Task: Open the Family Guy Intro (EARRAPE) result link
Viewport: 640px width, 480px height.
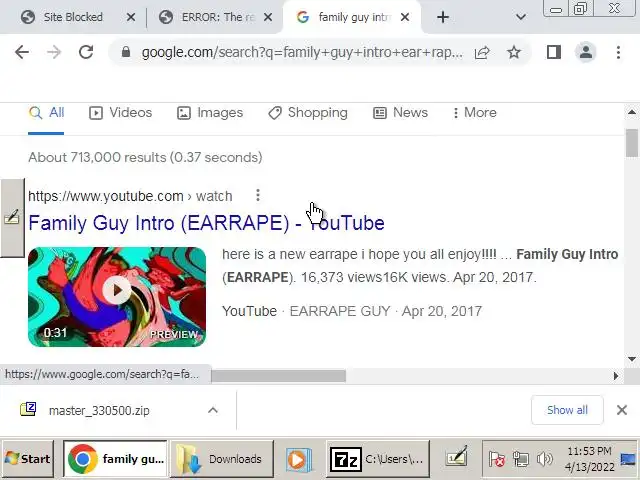Action: coord(206,223)
